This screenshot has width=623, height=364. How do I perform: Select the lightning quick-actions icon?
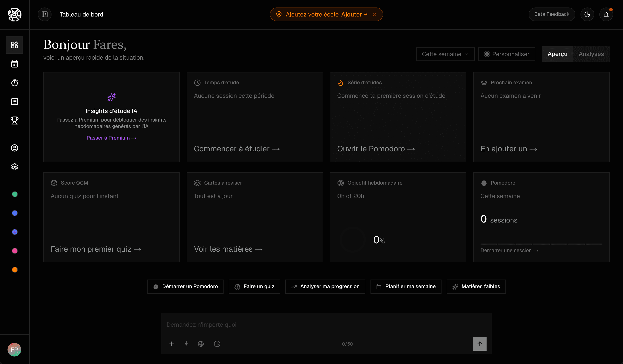tap(186, 343)
